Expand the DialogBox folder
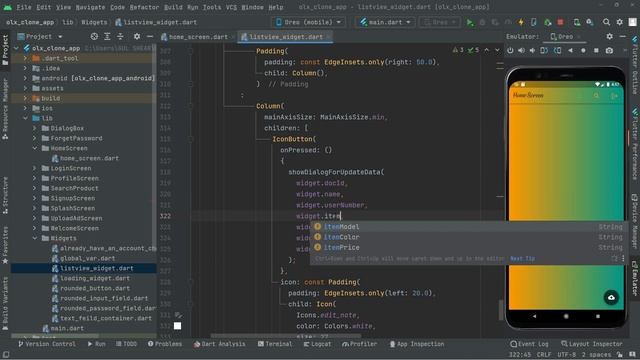 coord(35,128)
